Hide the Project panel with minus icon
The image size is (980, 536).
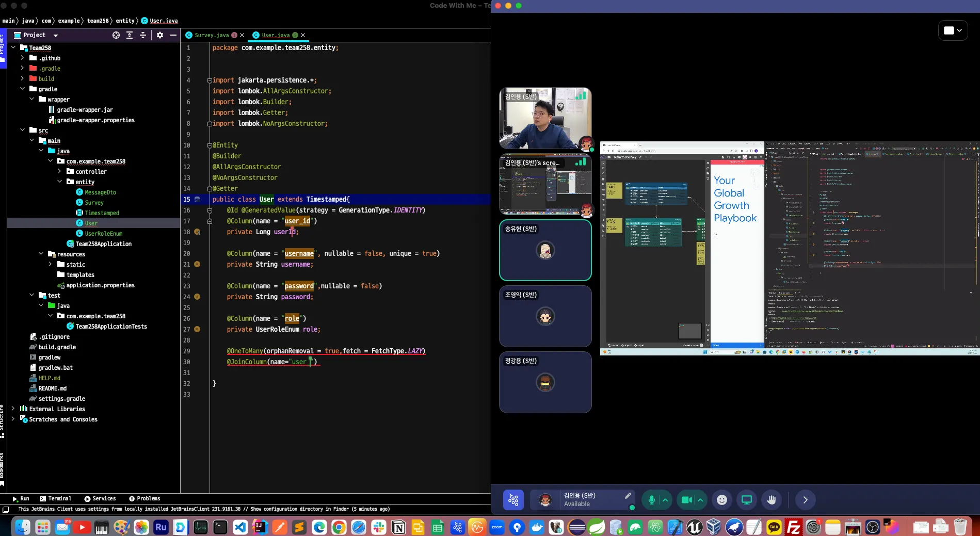[x=173, y=35]
